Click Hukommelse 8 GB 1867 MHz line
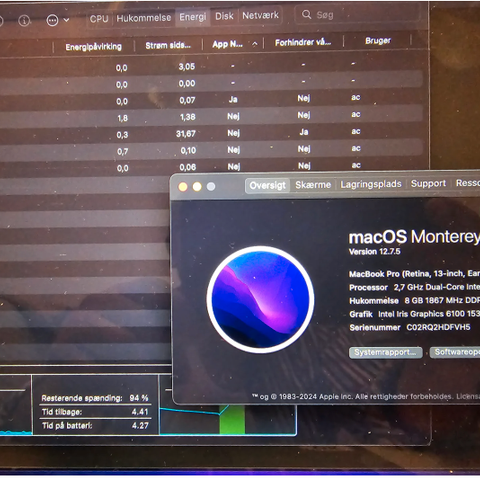The image size is (480, 480). [414, 301]
